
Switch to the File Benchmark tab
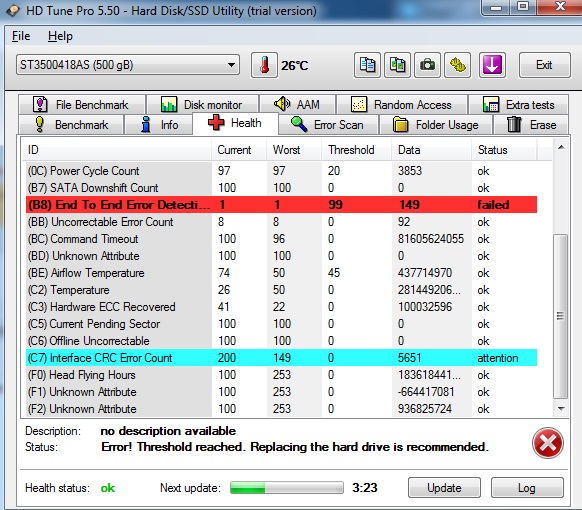(x=82, y=105)
